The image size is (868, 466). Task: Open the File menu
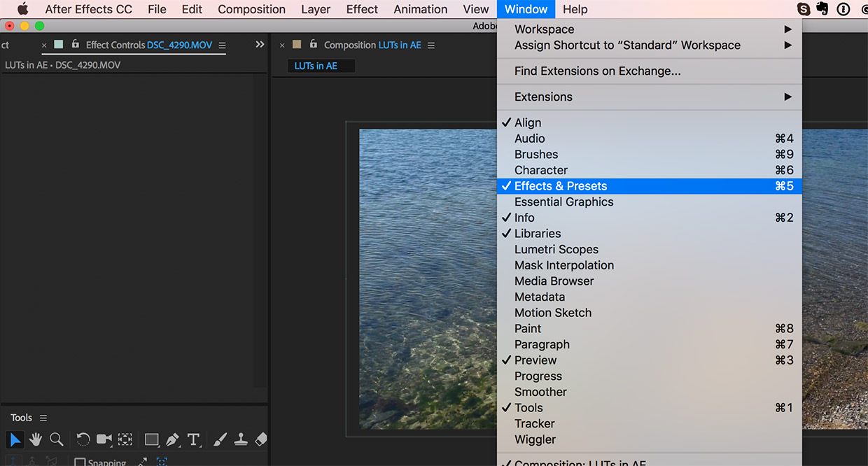pos(157,9)
